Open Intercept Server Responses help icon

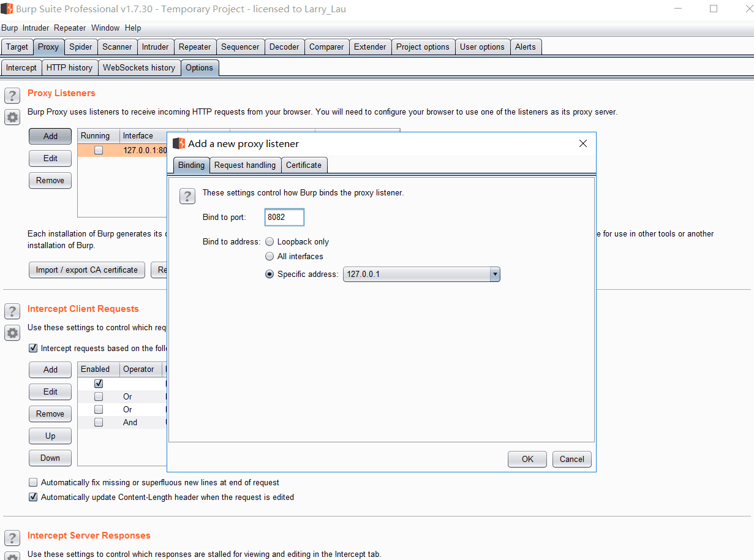[x=12, y=538]
